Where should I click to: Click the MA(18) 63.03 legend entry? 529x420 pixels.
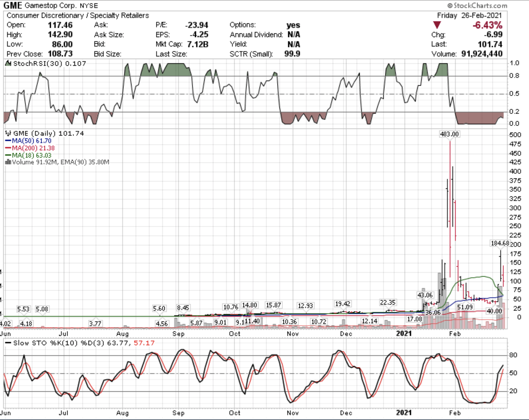click(32, 155)
